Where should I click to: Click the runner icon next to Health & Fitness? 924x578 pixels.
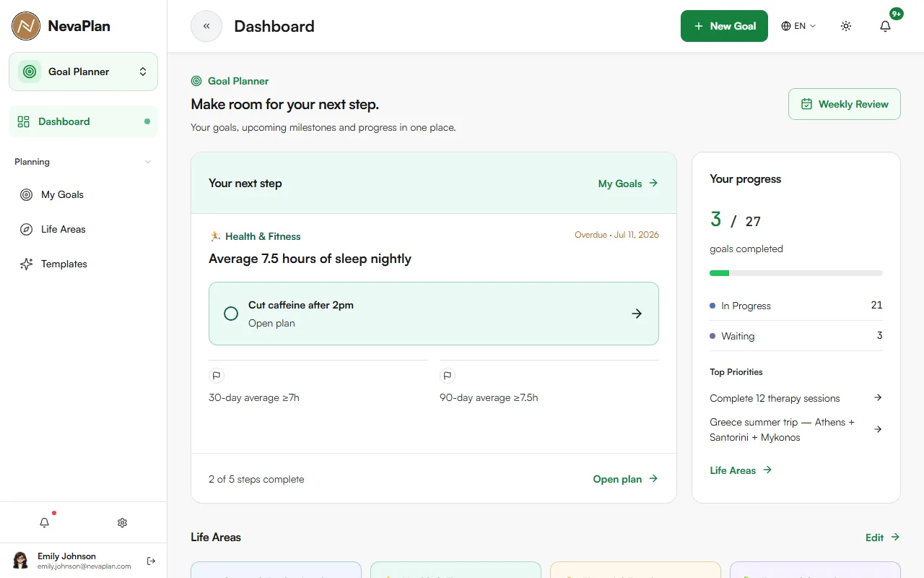pyautogui.click(x=215, y=236)
